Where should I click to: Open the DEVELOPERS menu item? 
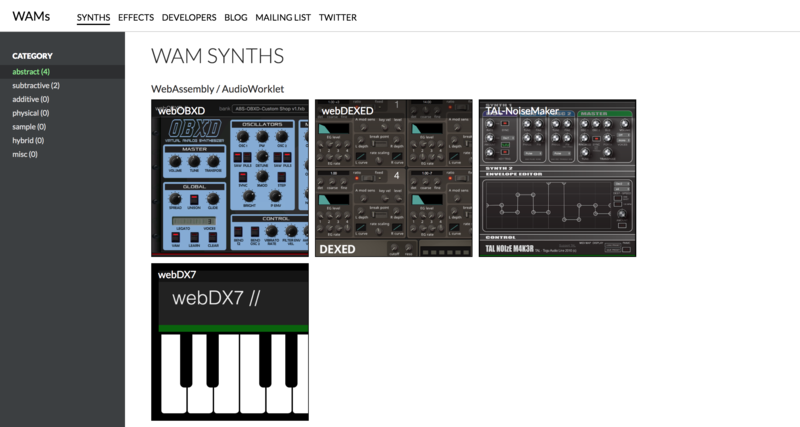tap(188, 17)
